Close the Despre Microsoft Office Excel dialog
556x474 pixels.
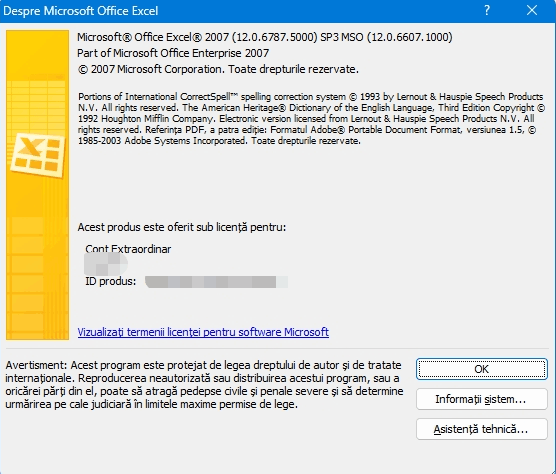coord(532,10)
